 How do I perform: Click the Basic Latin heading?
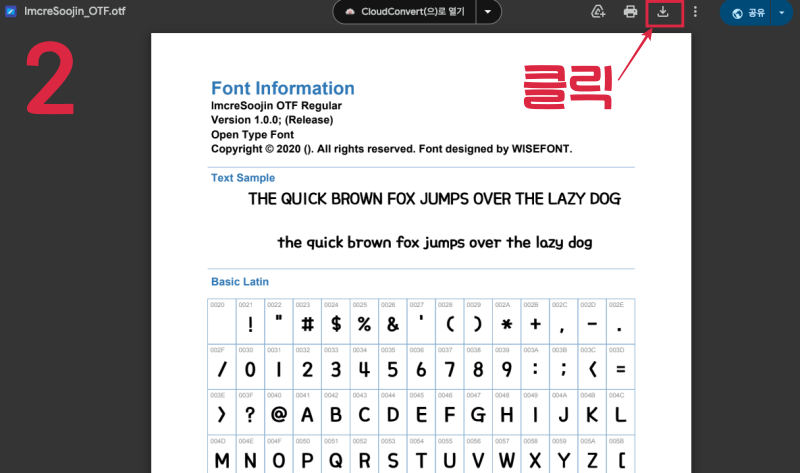point(240,282)
